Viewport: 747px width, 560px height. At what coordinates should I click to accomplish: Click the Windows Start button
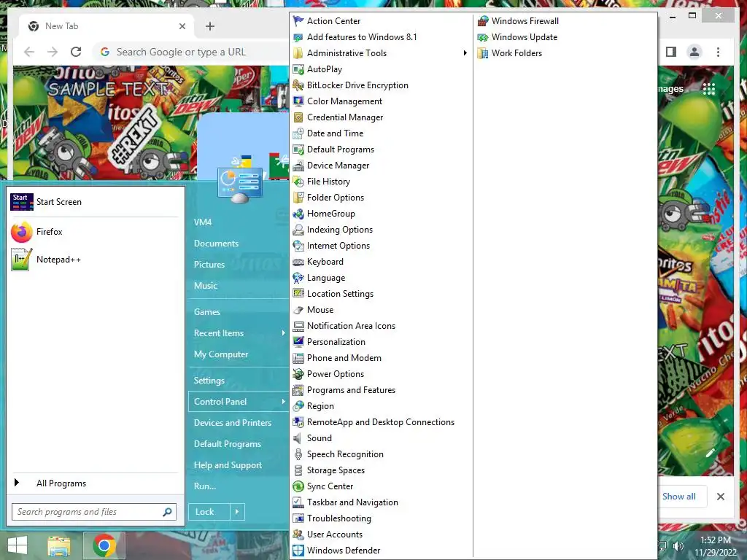18,545
